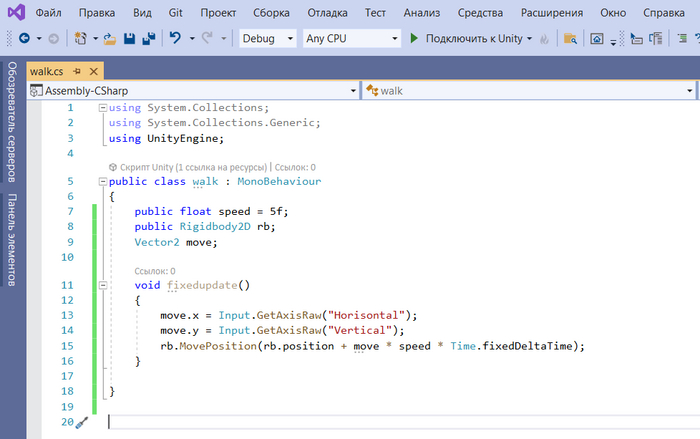Open the Debug configuration dropdown
The image size is (700, 439).
pos(269,38)
